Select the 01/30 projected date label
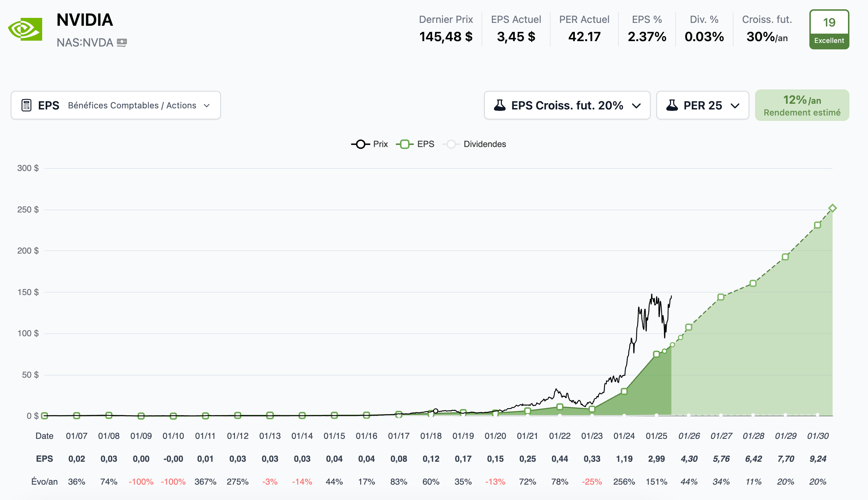 [818, 436]
